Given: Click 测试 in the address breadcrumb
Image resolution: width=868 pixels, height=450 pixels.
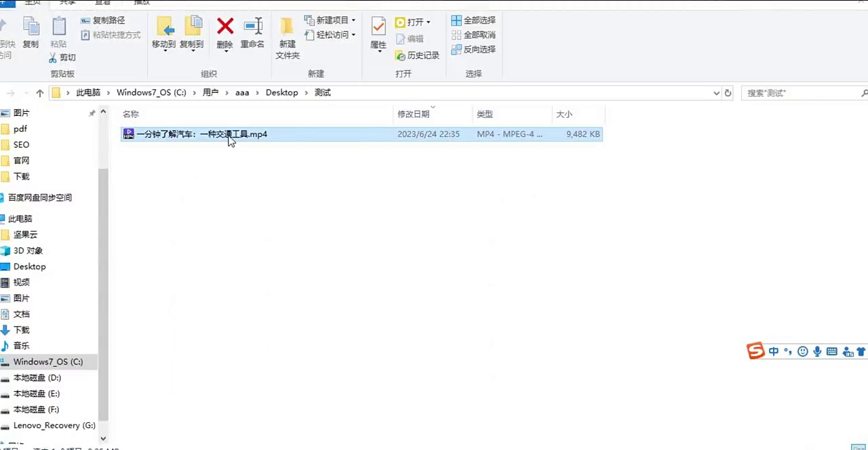Looking at the screenshot, I should (x=323, y=93).
